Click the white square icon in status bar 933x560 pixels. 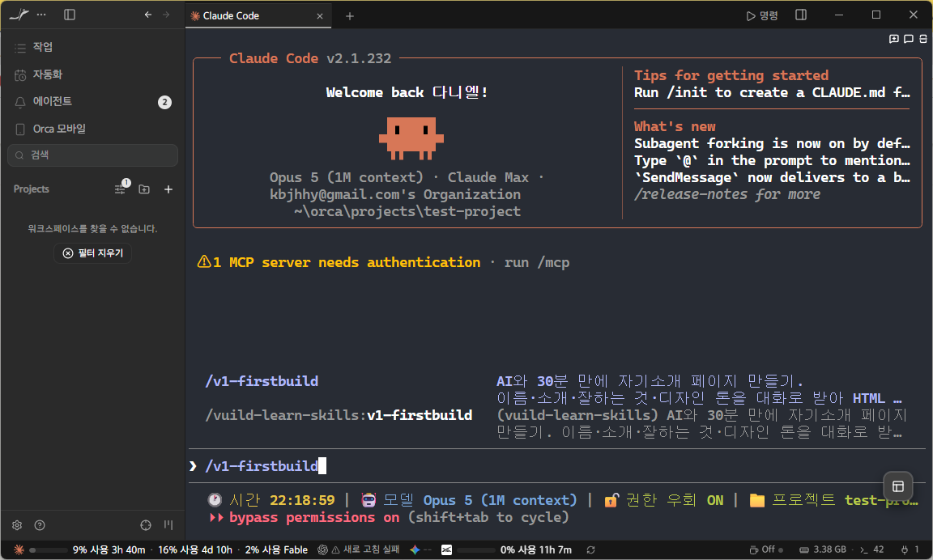(446, 550)
